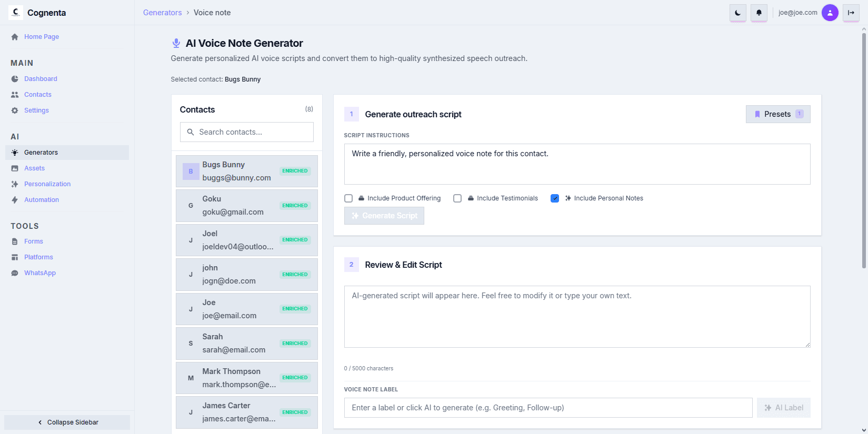Screen dimensions: 868x434
Task: Click the Platforms layout icon
Action: [x=15, y=257]
